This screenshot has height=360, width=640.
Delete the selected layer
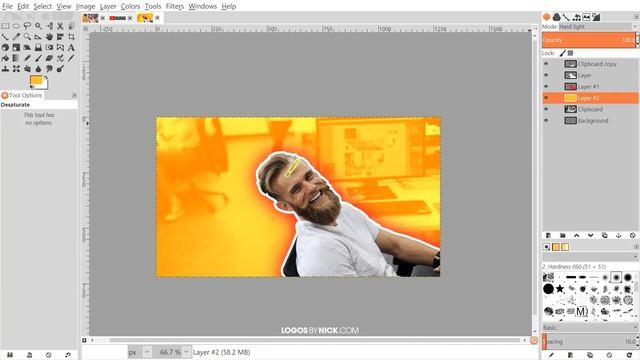pyautogui.click(x=633, y=236)
